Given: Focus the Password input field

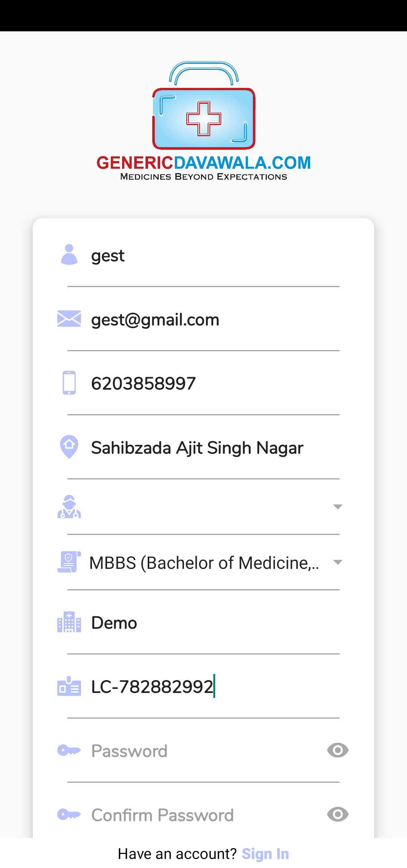Looking at the screenshot, I should [203, 751].
